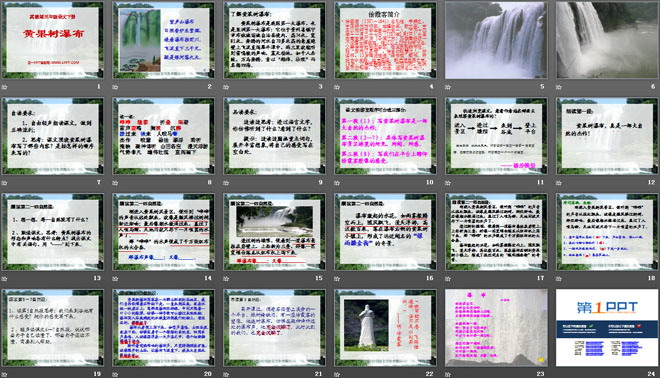Select slide 1 title thumbnail 黄果树瀑布

click(x=53, y=40)
